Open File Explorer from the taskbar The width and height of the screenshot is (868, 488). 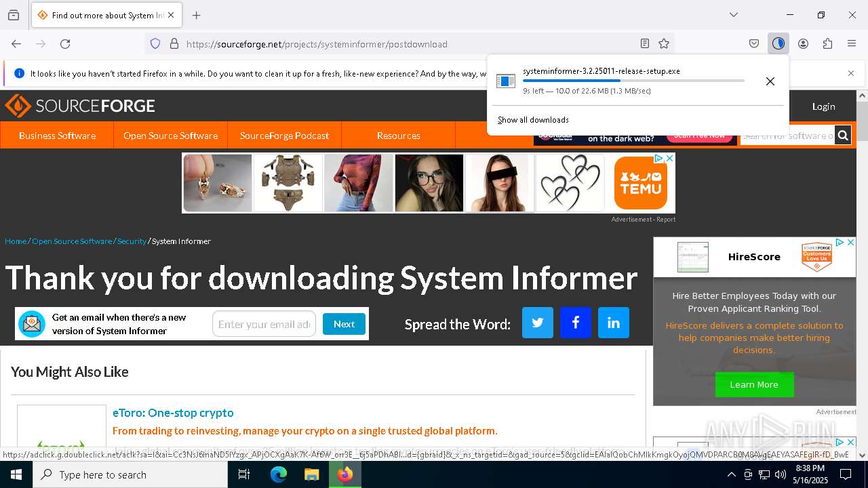311,474
